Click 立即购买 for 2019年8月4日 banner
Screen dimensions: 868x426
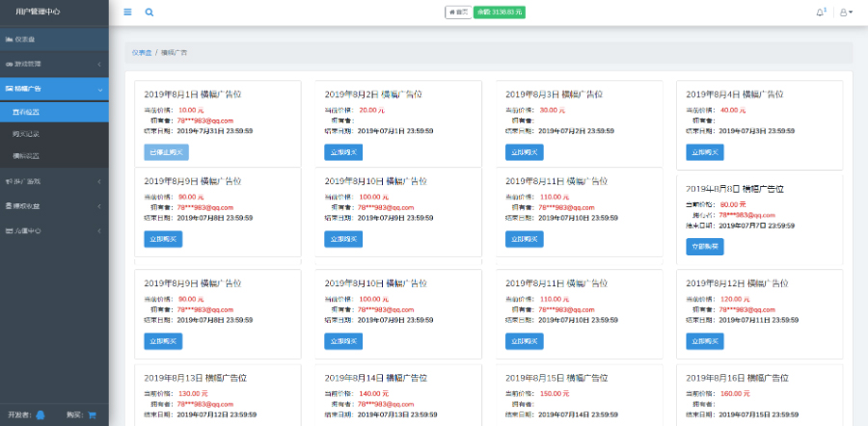pyautogui.click(x=704, y=152)
